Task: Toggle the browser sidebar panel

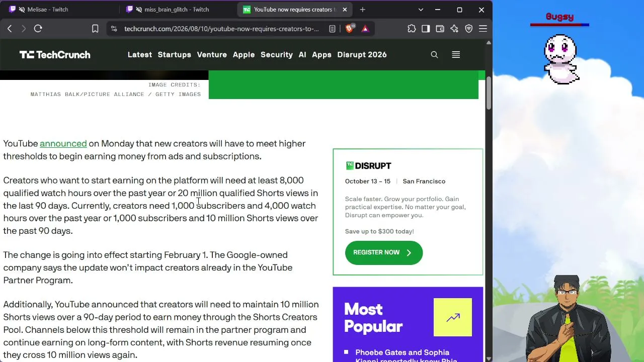Action: coord(426,29)
